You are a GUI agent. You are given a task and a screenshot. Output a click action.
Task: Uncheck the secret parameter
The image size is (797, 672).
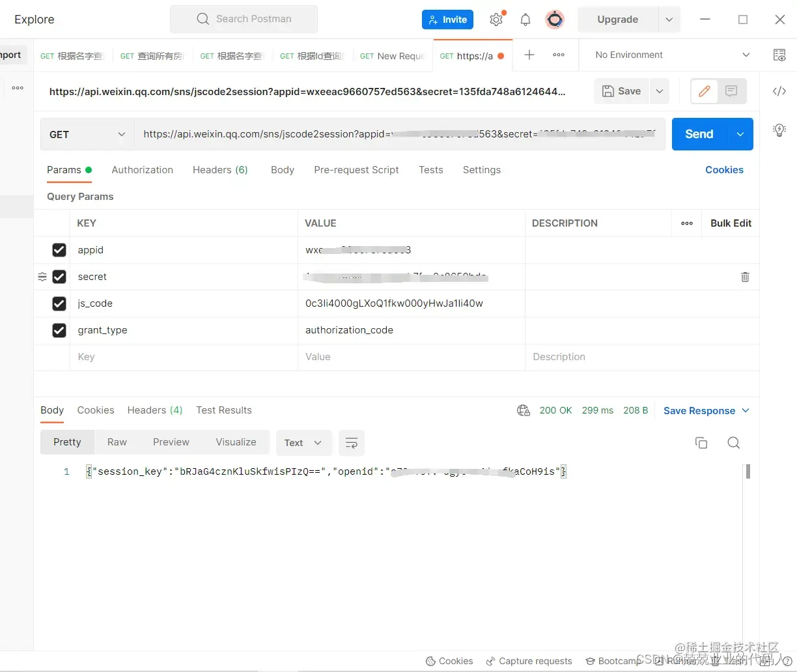point(59,277)
